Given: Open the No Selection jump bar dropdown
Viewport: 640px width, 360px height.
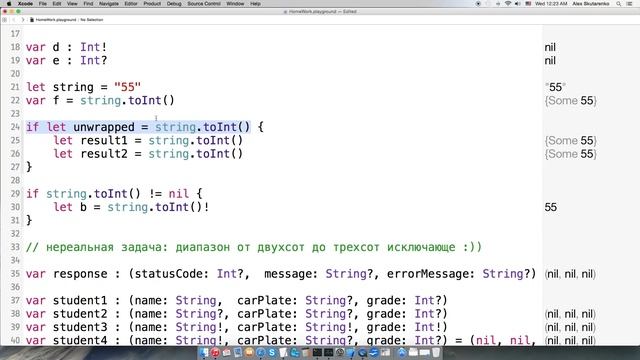Looking at the screenshot, I should [x=91, y=20].
